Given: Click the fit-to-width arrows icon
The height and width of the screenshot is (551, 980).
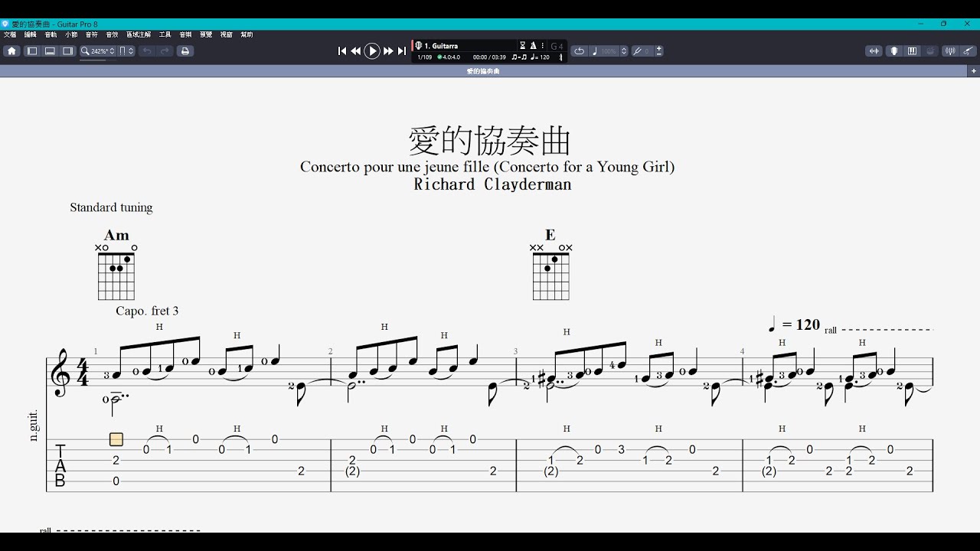Looking at the screenshot, I should click(x=874, y=51).
